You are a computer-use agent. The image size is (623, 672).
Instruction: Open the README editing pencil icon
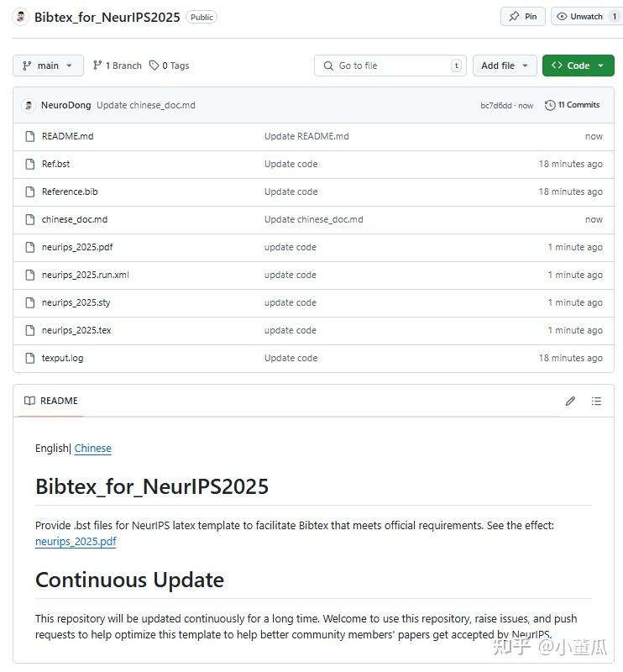(570, 401)
